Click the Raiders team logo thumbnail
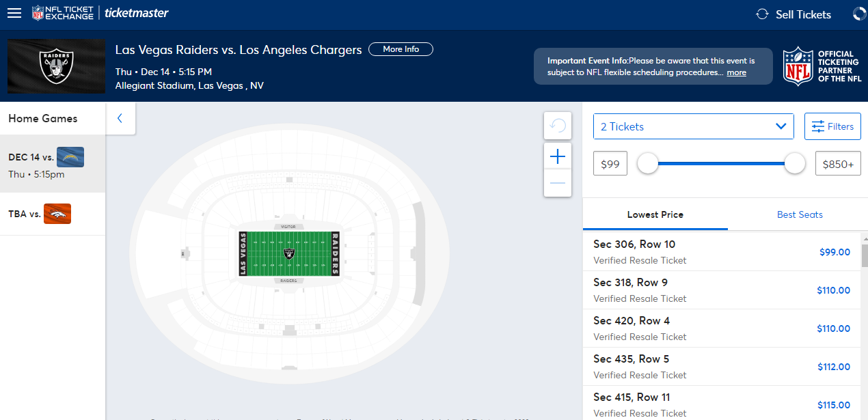Viewport: 868px width, 420px height. [x=56, y=67]
